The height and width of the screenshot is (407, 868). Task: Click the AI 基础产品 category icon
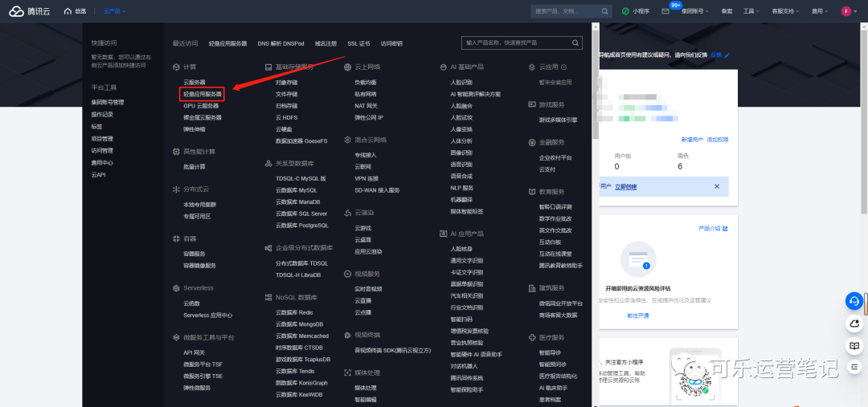pyautogui.click(x=444, y=67)
